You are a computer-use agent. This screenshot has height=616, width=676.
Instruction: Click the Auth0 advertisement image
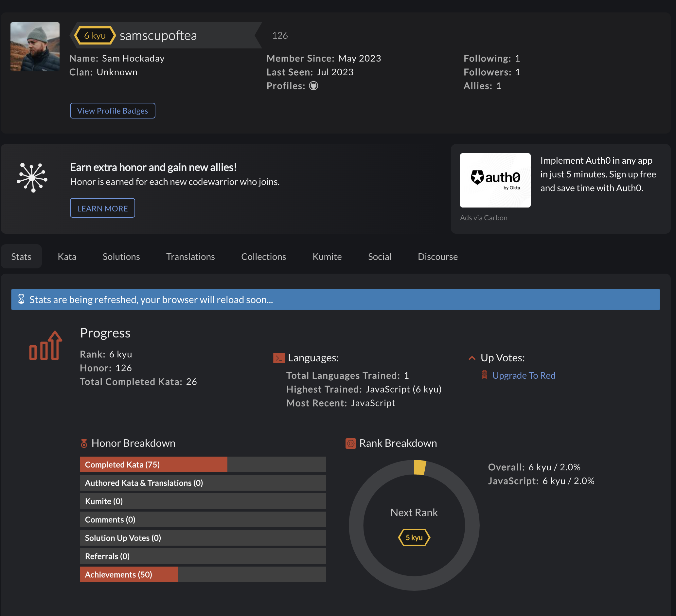click(x=495, y=180)
